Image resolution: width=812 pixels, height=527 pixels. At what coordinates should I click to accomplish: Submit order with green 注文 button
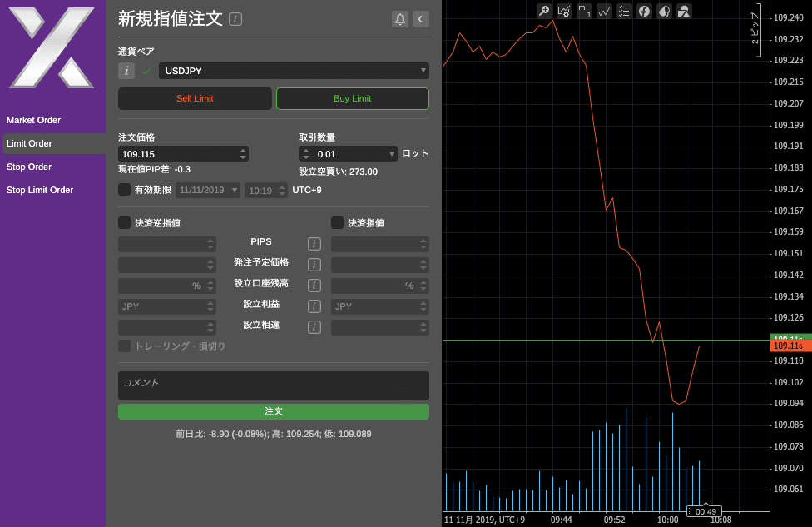coord(274,411)
